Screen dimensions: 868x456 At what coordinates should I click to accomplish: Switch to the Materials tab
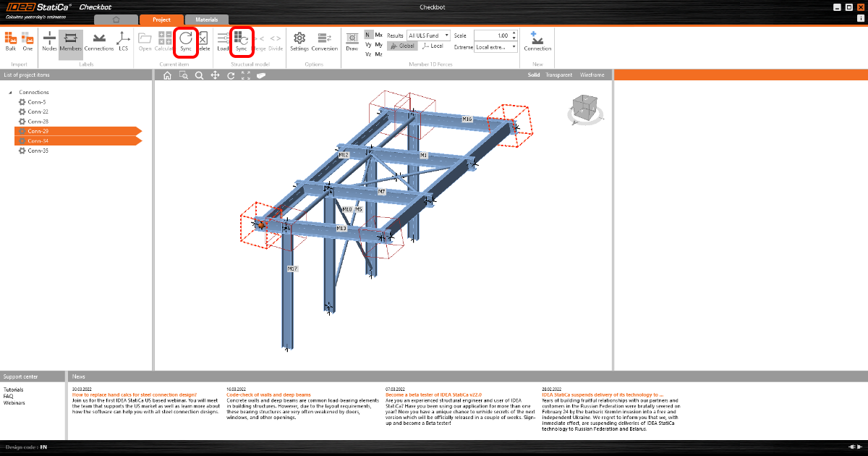click(x=206, y=20)
